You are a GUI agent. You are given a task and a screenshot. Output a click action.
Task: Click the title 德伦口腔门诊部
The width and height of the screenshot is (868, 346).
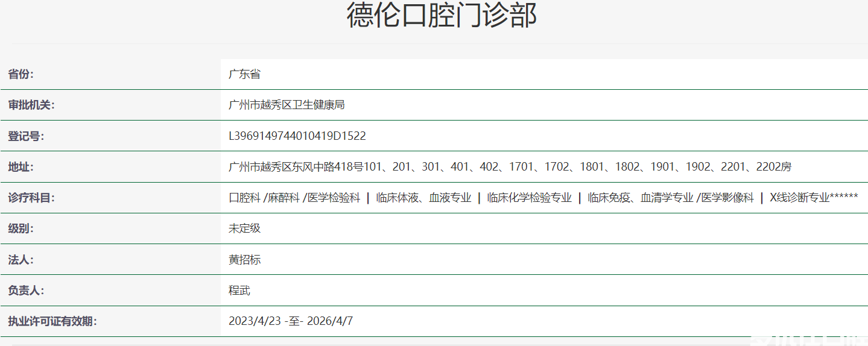tap(442, 16)
